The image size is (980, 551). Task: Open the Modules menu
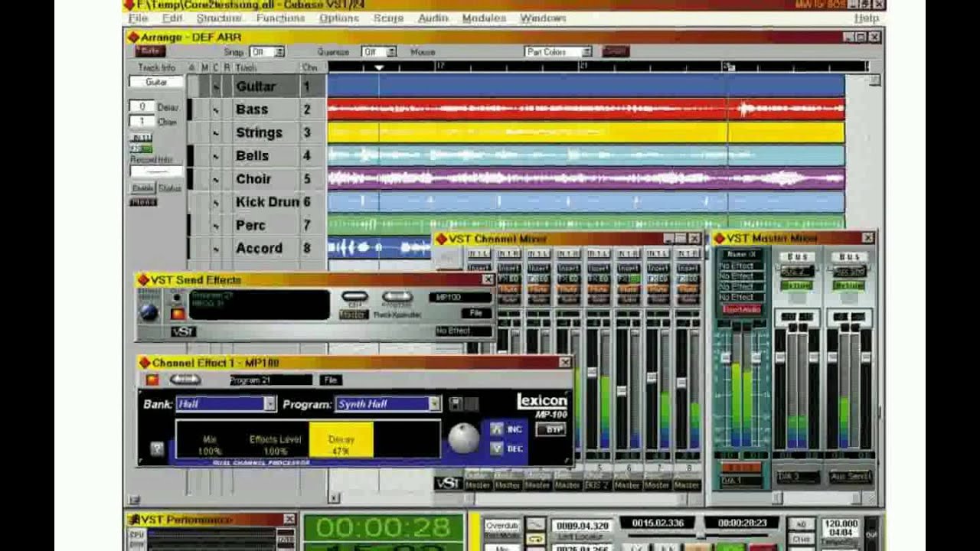(484, 18)
